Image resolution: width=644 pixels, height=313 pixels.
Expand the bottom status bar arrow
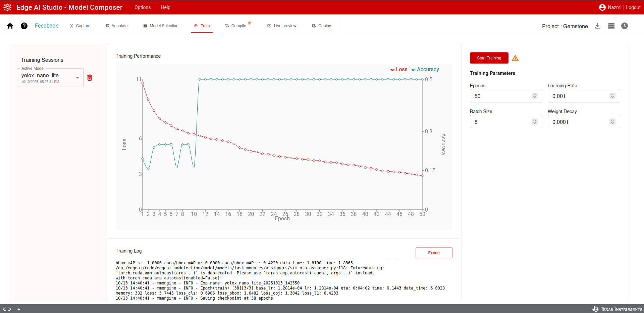coord(19,309)
